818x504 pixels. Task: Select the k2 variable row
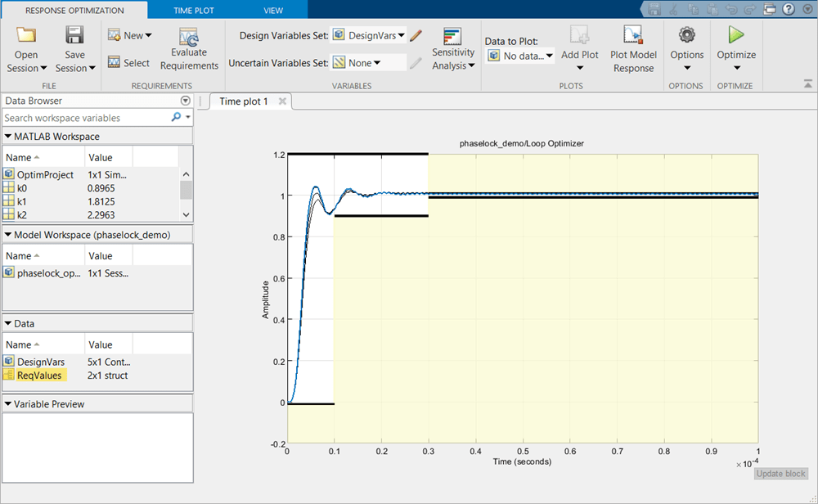click(91, 215)
